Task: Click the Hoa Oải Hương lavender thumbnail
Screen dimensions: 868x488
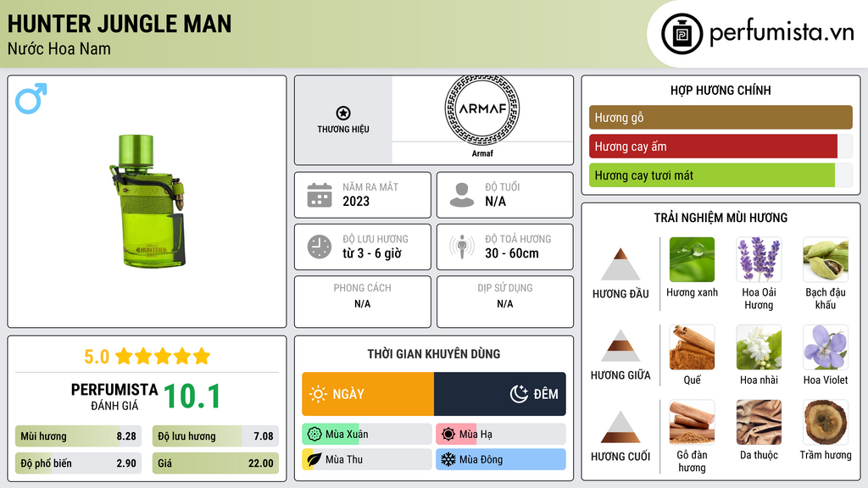Action: (x=759, y=259)
